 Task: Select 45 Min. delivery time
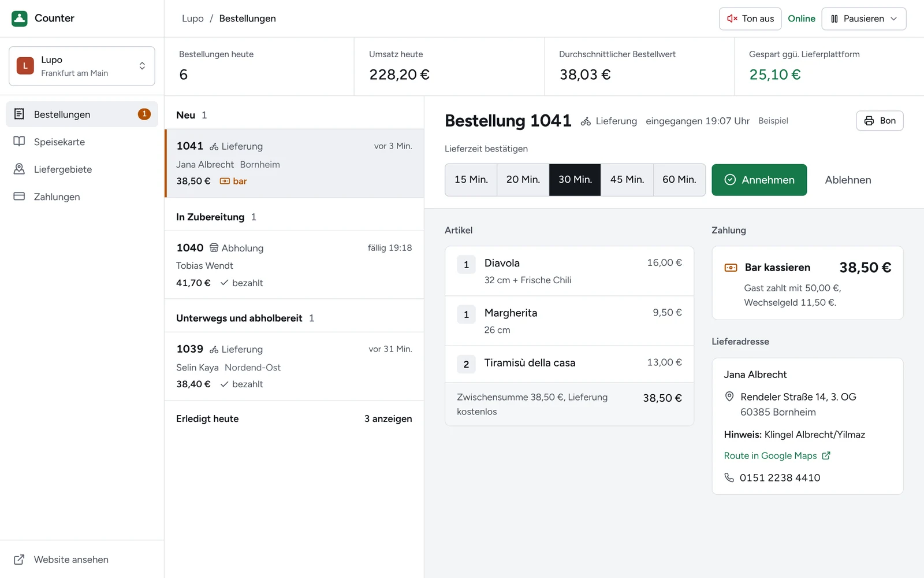tap(627, 180)
